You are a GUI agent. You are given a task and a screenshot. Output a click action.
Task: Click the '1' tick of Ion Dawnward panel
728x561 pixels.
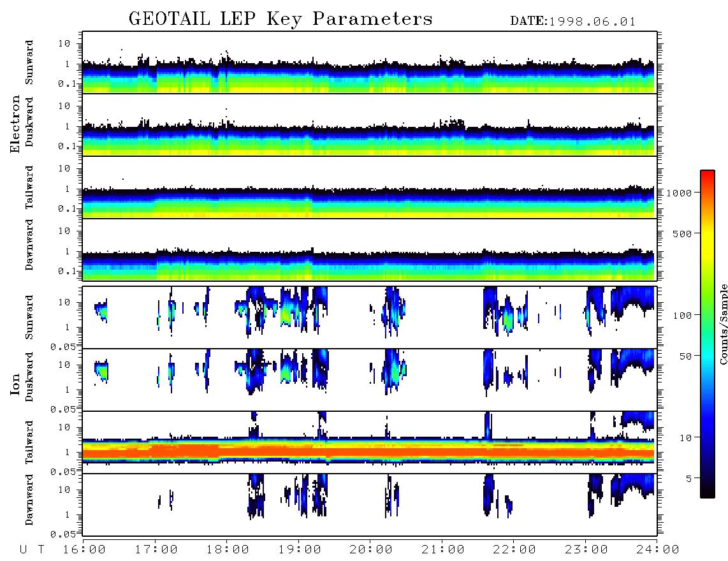coord(68,514)
